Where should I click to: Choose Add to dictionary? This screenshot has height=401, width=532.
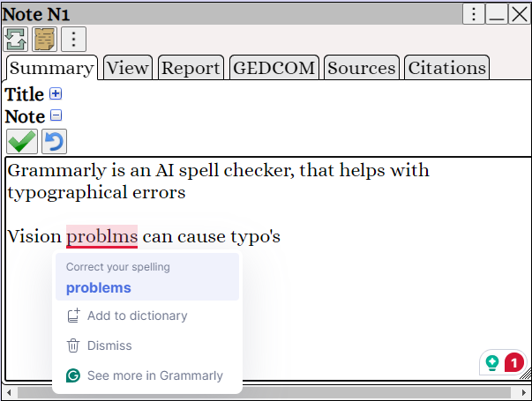click(147, 316)
